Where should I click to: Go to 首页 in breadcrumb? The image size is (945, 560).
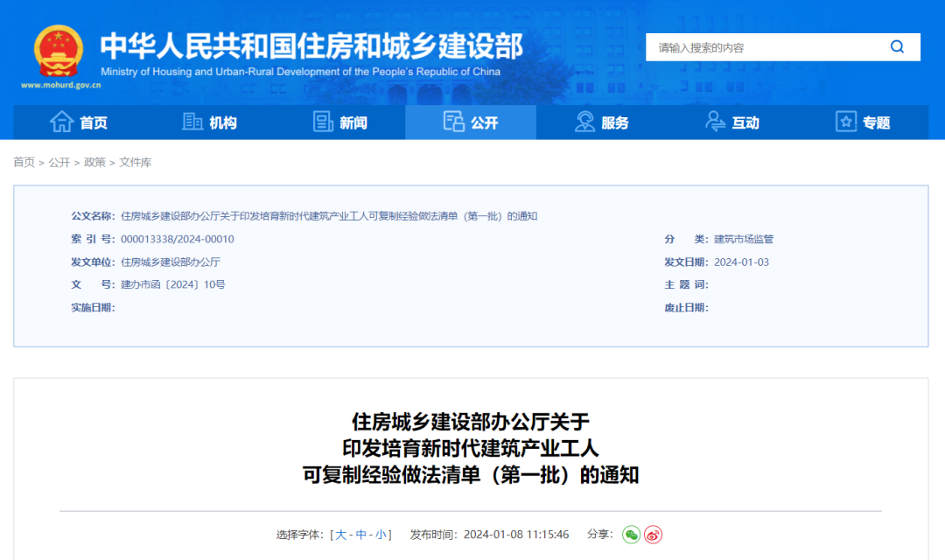click(x=24, y=163)
